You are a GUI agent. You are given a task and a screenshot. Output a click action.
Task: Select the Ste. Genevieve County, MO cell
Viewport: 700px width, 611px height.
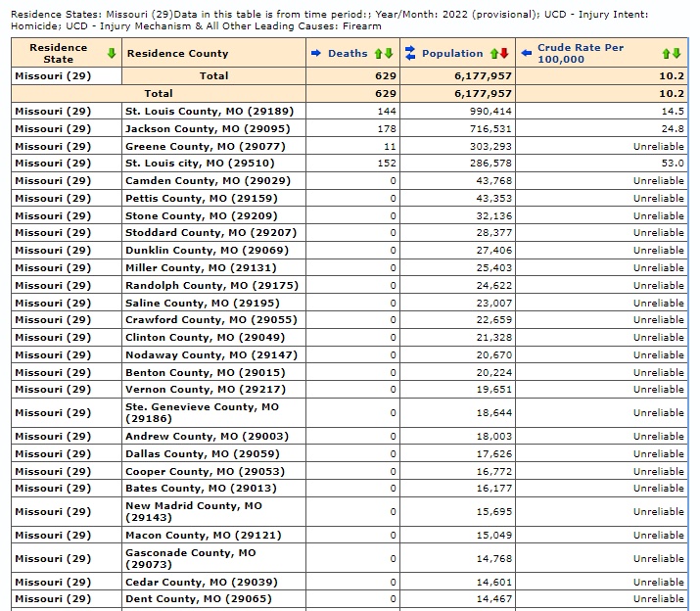click(202, 412)
